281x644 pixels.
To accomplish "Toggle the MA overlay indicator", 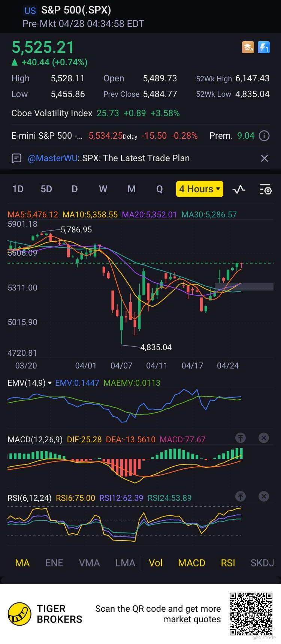I will (x=22, y=563).
